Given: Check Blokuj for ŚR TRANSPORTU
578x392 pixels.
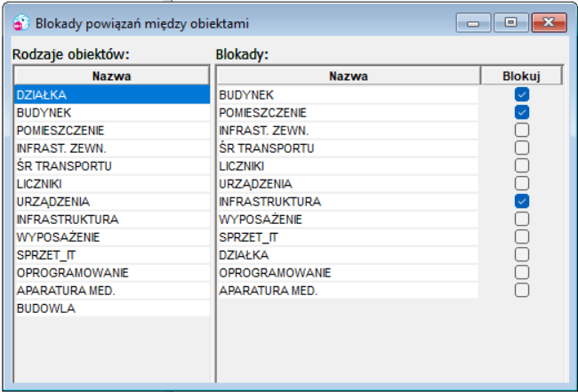Looking at the screenshot, I should click(522, 148).
